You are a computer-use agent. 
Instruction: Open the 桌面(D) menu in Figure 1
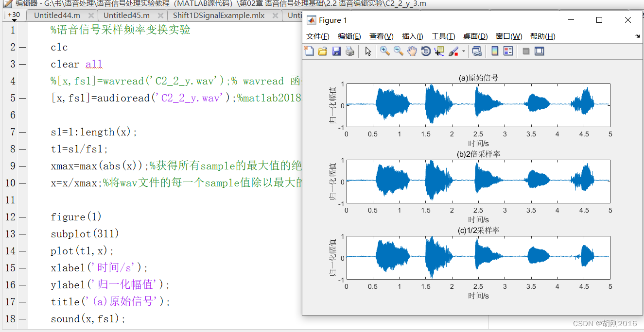475,36
